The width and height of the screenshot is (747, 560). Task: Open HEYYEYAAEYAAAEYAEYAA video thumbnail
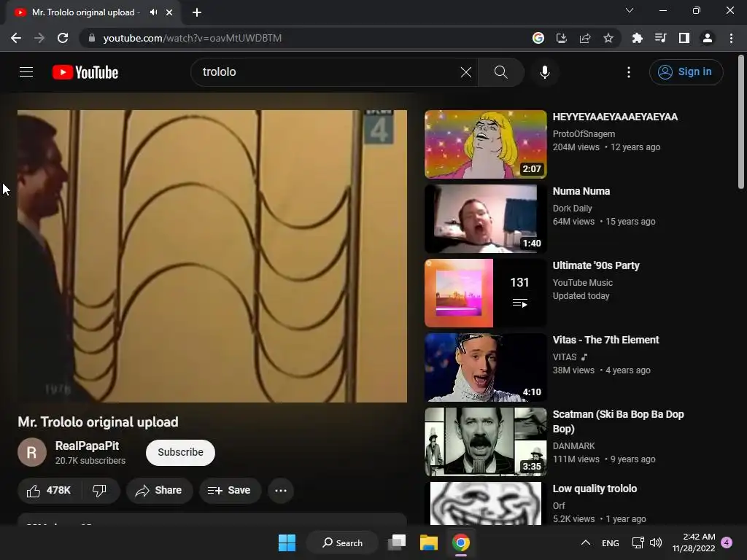pyautogui.click(x=485, y=144)
